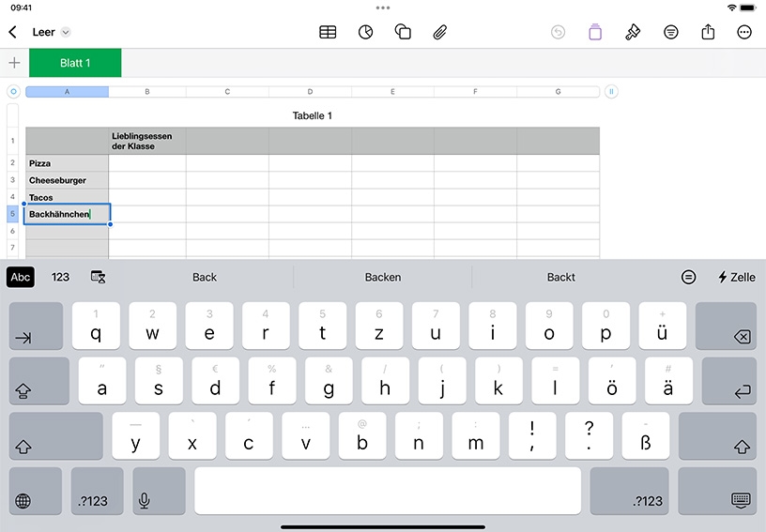
Task: Tap the ä key
Action: coord(668,381)
